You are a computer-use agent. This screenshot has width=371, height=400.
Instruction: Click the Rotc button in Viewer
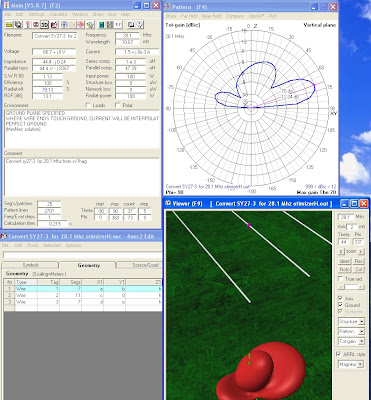click(x=345, y=269)
